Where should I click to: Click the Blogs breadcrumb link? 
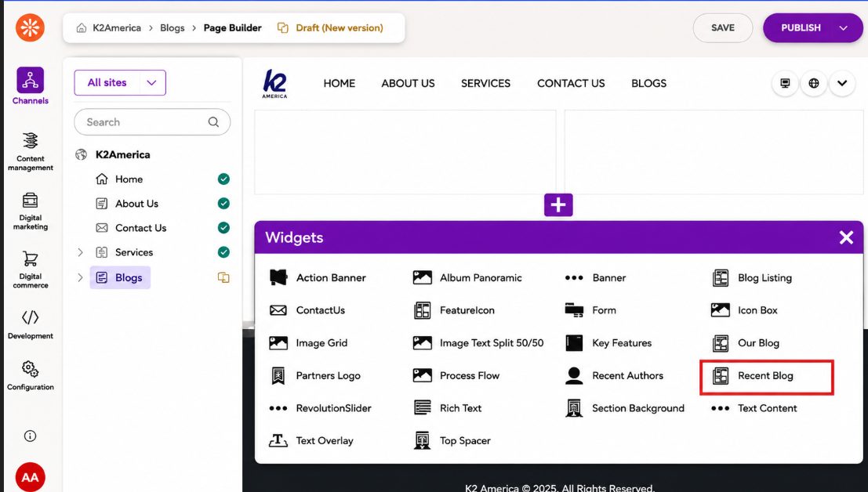[173, 27]
